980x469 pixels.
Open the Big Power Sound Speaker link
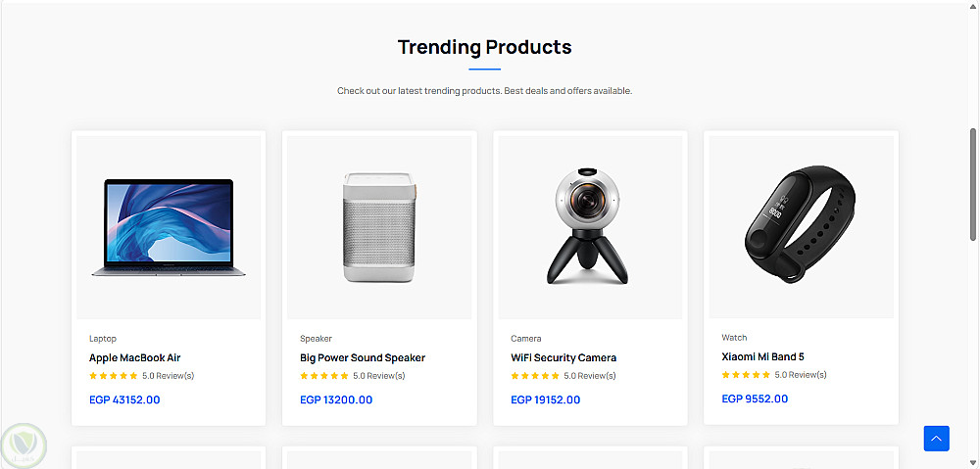tap(363, 358)
